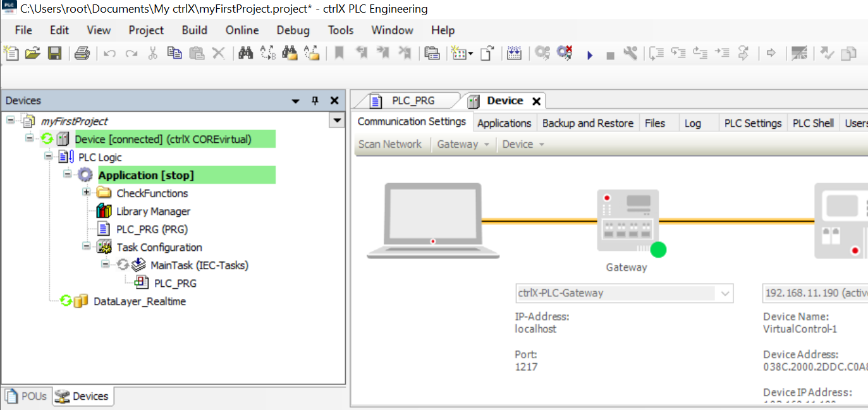Click the Run to Cursor toolbar icon
This screenshot has width=868, height=410.
coord(722,54)
